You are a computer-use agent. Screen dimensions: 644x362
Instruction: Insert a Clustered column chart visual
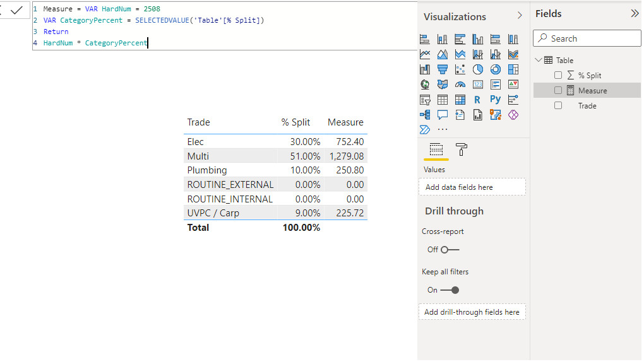tap(478, 39)
